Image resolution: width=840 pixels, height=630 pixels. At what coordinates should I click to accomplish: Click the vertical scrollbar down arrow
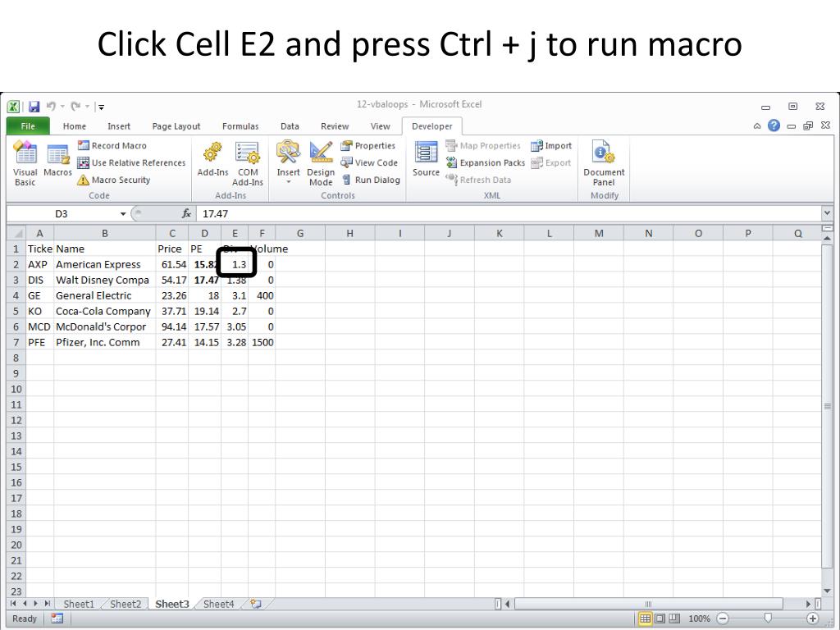point(827,591)
